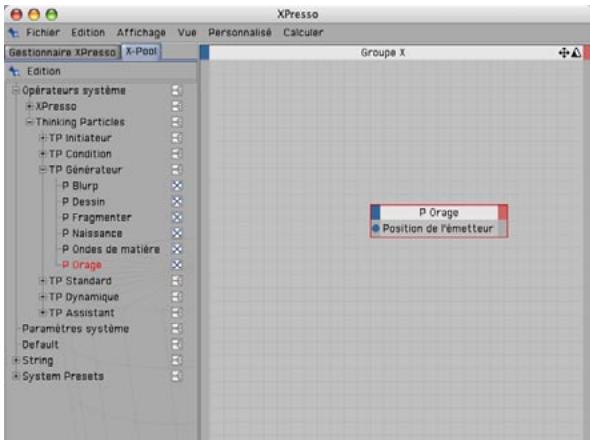This screenshot has width=590, height=440.
Task: Open the Fichier menu
Action: [43, 33]
